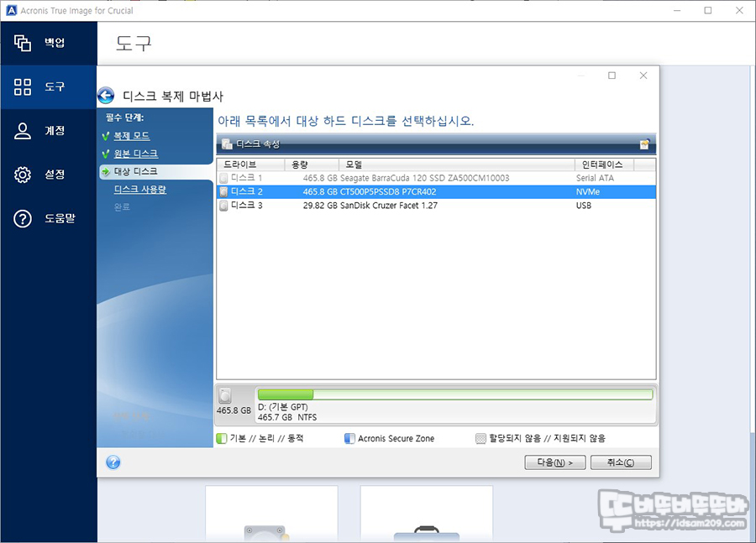Viewport: 756px width, 543px height.
Task: Click the 취소(C) button
Action: [621, 462]
